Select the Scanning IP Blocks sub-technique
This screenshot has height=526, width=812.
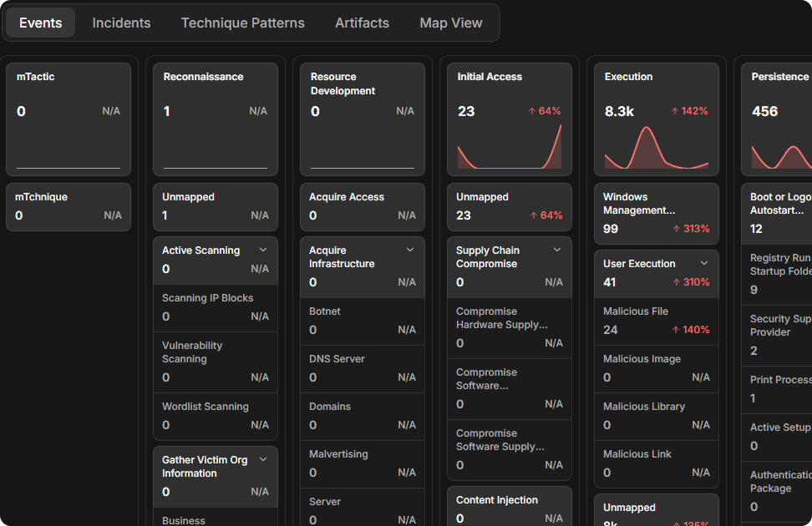tap(216, 308)
